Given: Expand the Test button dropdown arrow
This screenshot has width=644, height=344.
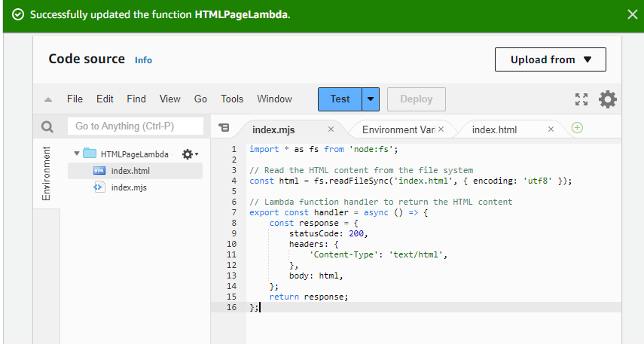Looking at the screenshot, I should point(371,99).
